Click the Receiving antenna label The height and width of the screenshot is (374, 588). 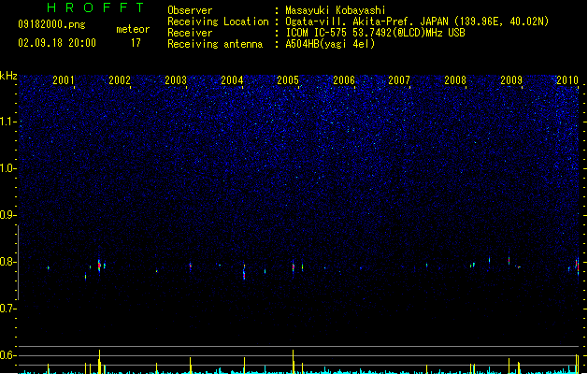click(x=215, y=44)
